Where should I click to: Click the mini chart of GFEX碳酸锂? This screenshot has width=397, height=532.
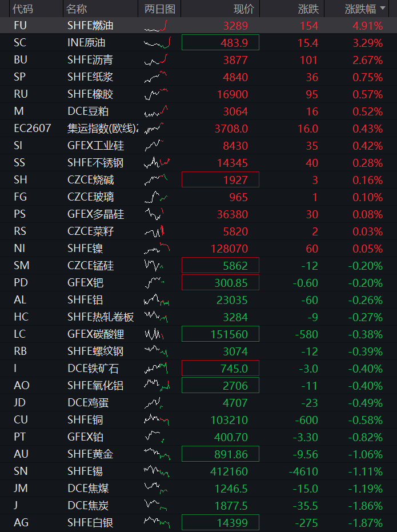pyautogui.click(x=154, y=334)
